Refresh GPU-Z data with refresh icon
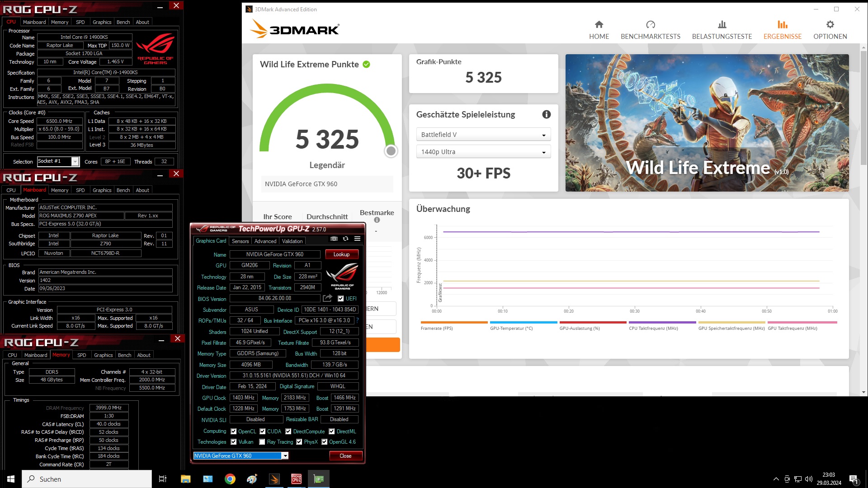868x488 pixels. click(345, 239)
